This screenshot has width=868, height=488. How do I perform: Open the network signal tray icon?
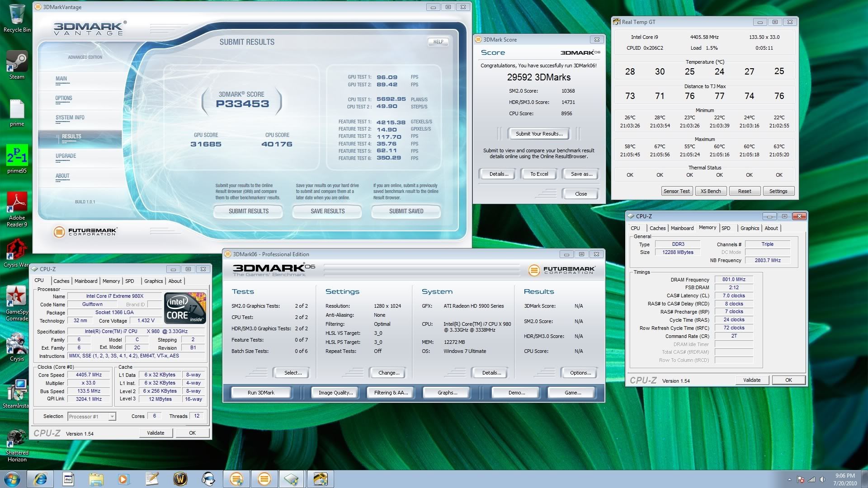pyautogui.click(x=811, y=480)
